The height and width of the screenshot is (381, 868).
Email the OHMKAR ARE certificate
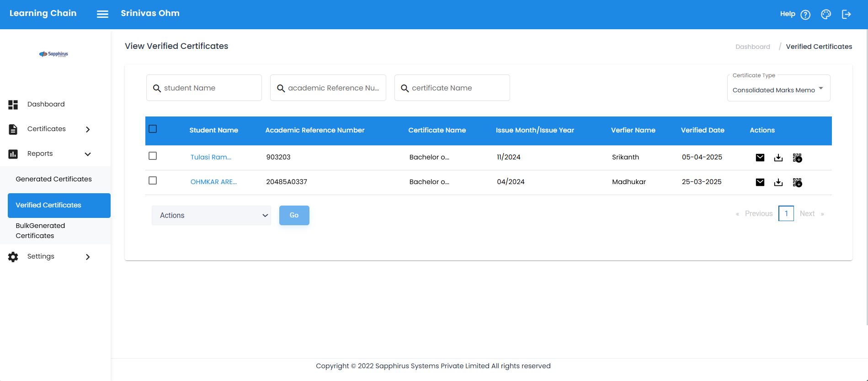click(x=760, y=182)
